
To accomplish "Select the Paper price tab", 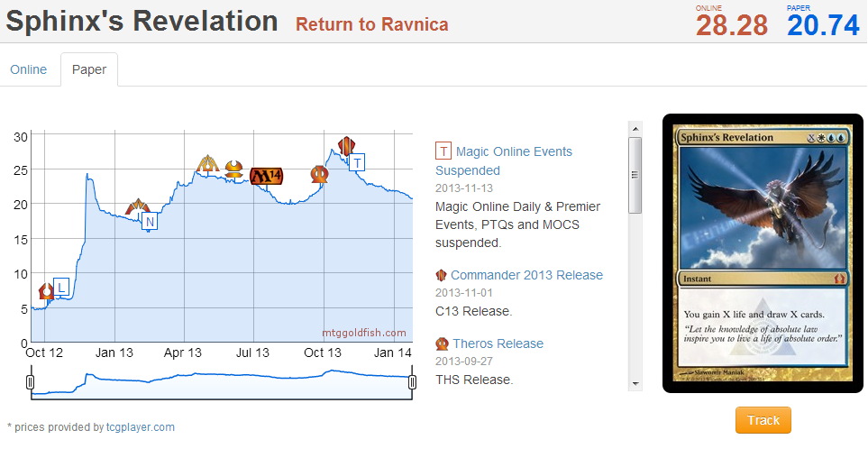I will [x=89, y=69].
